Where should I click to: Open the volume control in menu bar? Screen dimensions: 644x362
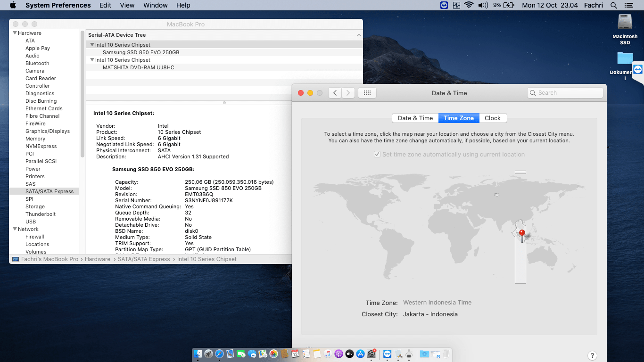(x=483, y=5)
